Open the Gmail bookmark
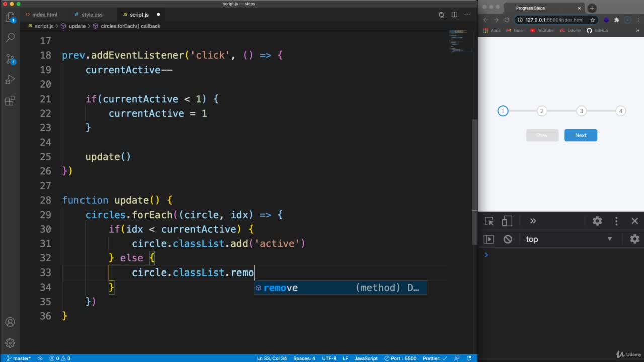This screenshot has height=362, width=644. [515, 30]
